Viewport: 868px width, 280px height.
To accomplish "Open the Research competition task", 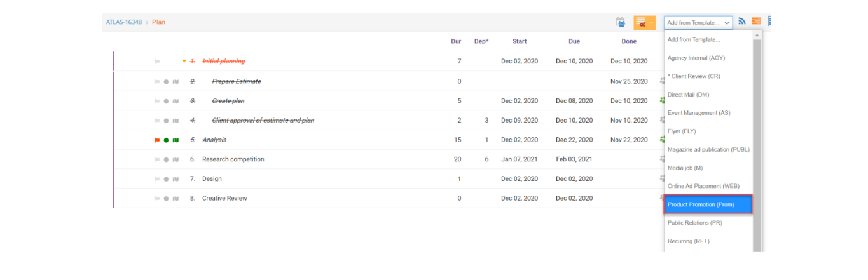I will pos(233,159).
